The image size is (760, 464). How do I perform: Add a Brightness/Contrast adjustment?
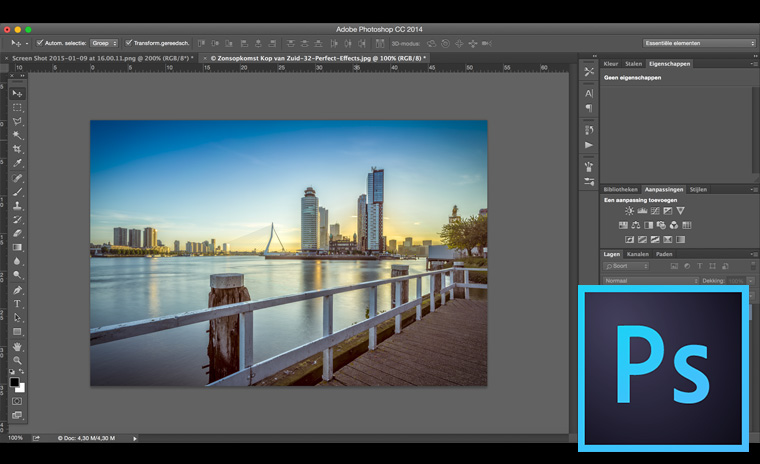coord(629,211)
